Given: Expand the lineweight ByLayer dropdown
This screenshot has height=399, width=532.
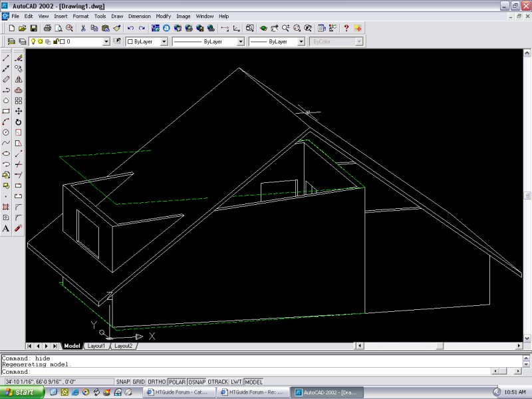Looking at the screenshot, I should (x=301, y=41).
